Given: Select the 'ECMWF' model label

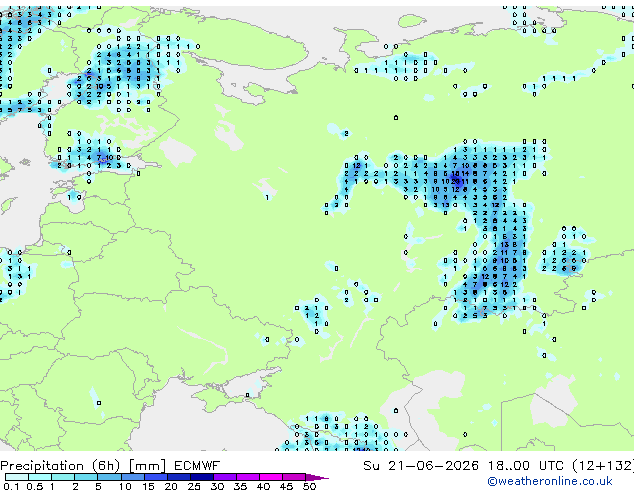Looking at the screenshot, I should pos(197,466).
